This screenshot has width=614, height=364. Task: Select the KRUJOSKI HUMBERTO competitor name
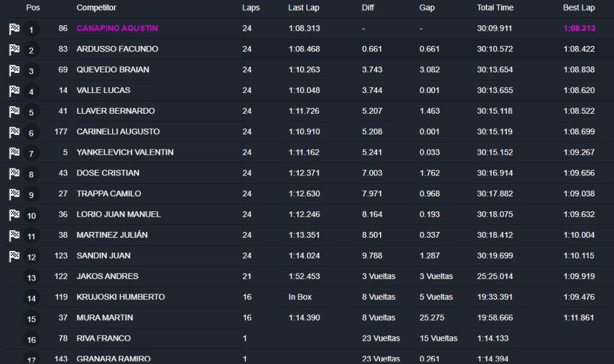pyautogui.click(x=121, y=297)
